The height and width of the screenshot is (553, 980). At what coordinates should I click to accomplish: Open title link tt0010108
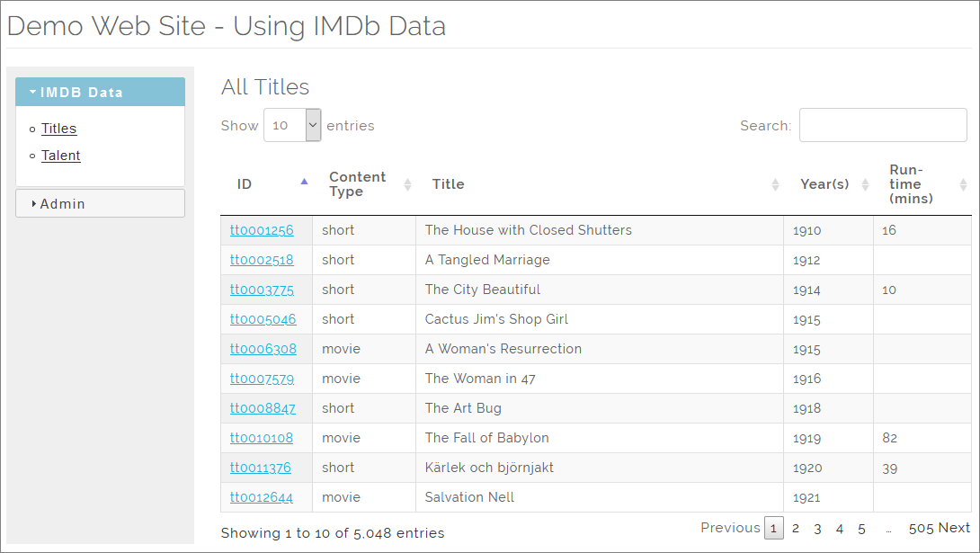coord(261,438)
